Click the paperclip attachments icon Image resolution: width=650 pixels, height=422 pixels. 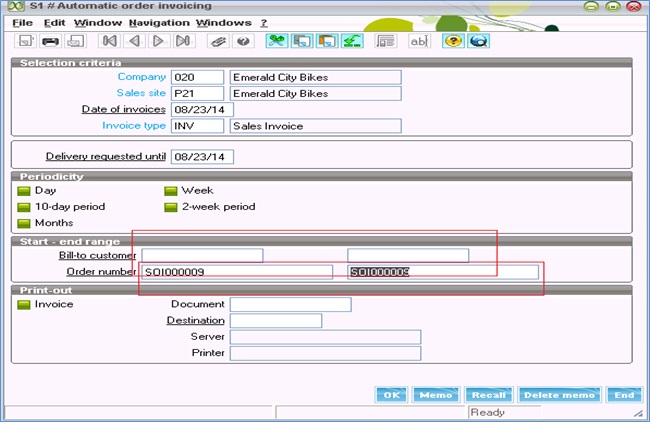pyautogui.click(x=218, y=41)
